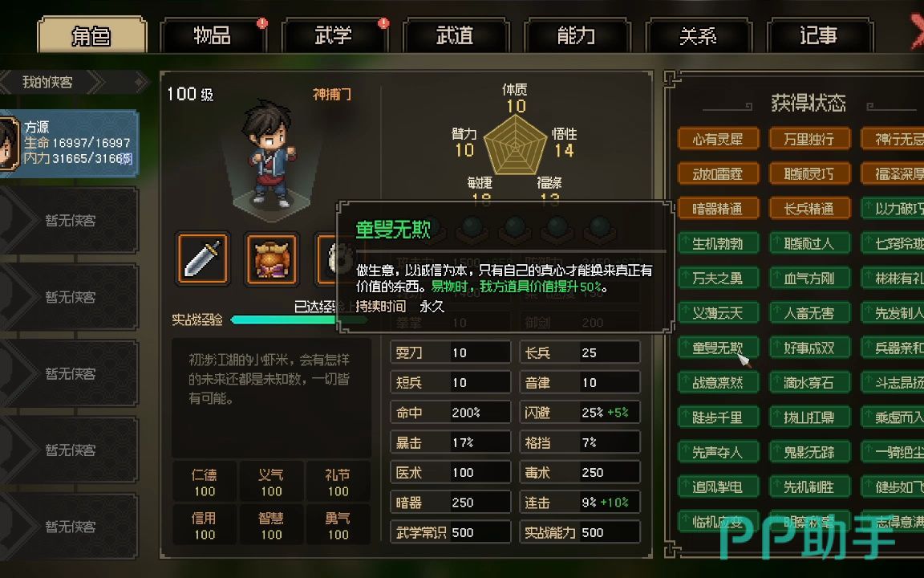Select the first empty 暂无侠客 slot

(x=69, y=220)
